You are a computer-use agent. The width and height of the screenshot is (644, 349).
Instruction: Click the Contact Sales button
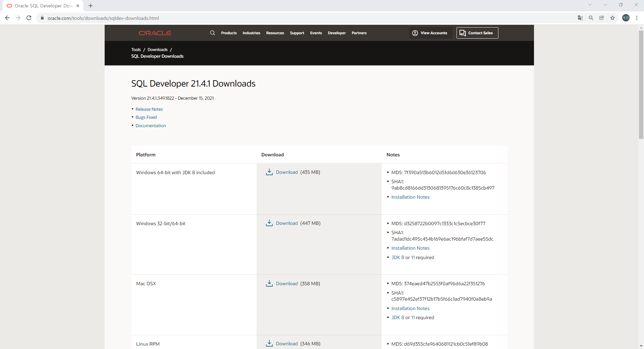477,33
